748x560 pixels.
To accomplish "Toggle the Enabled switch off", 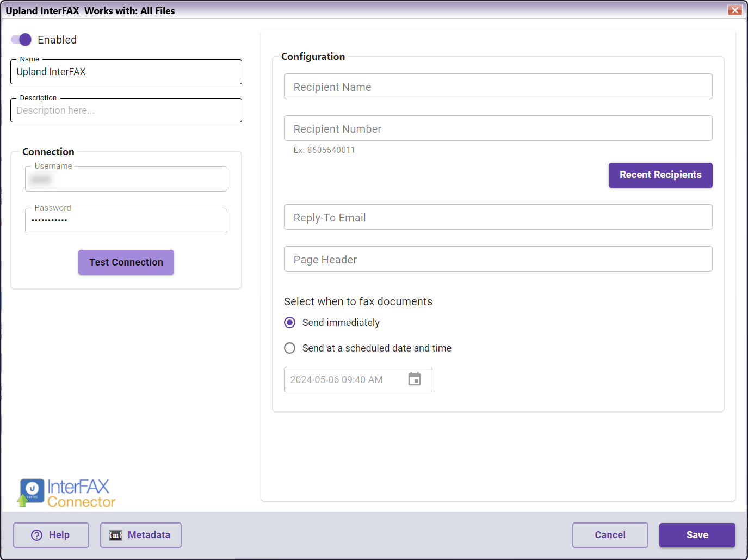I will [21, 40].
